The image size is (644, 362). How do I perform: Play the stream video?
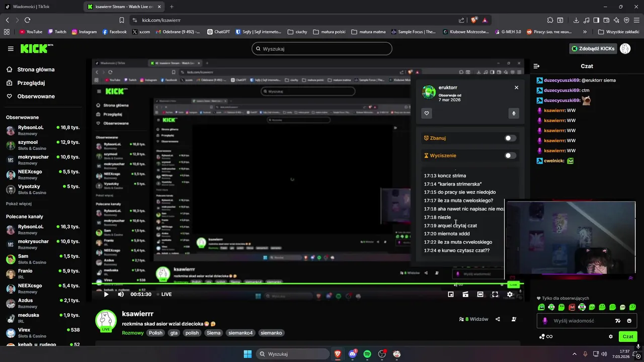(x=106, y=294)
